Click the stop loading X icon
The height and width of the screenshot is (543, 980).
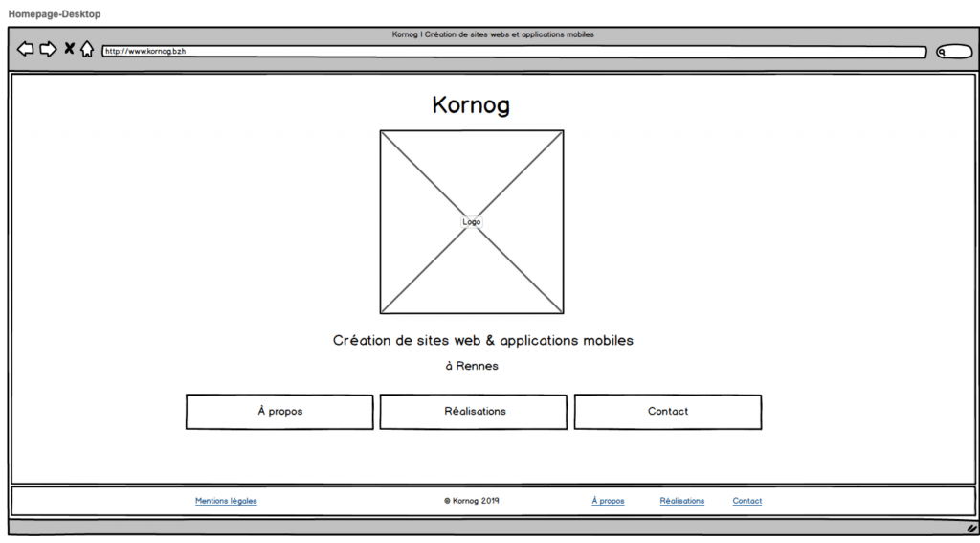pyautogui.click(x=69, y=49)
